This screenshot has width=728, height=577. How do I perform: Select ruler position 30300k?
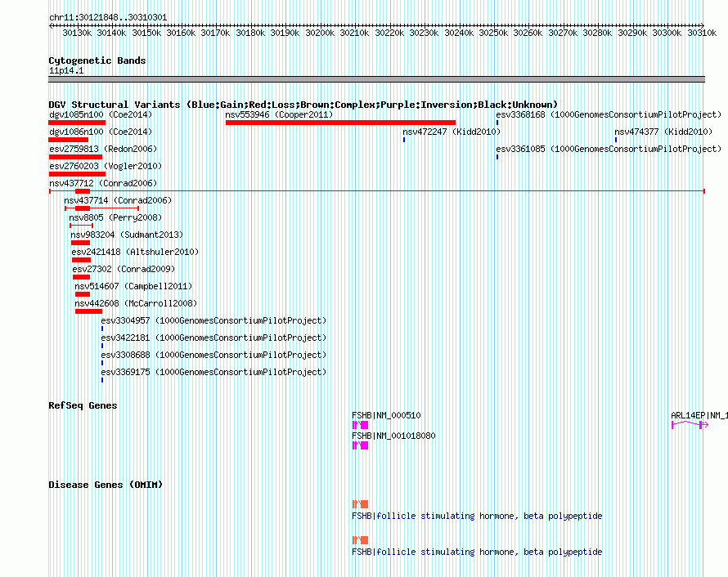pos(667,33)
